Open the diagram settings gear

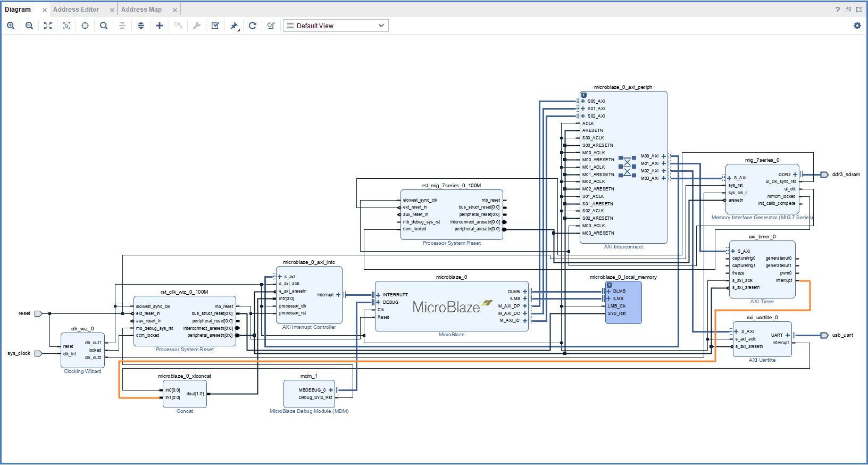(857, 26)
